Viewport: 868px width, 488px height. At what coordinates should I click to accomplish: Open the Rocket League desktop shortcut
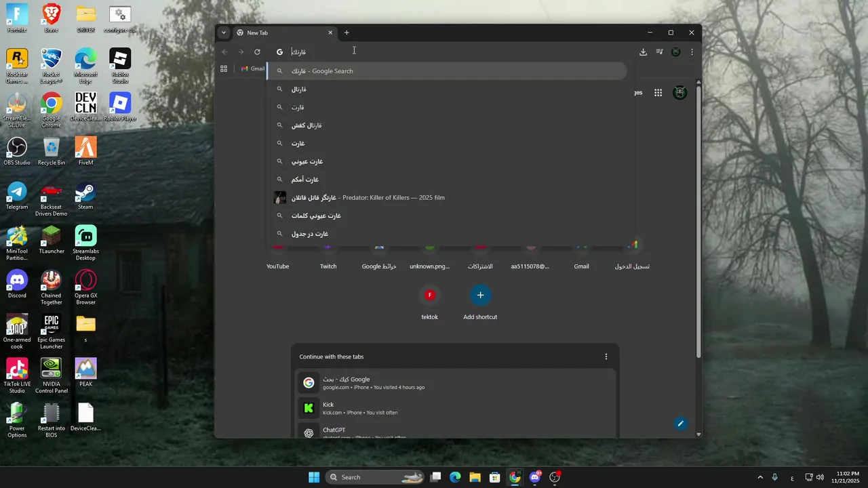click(51, 66)
